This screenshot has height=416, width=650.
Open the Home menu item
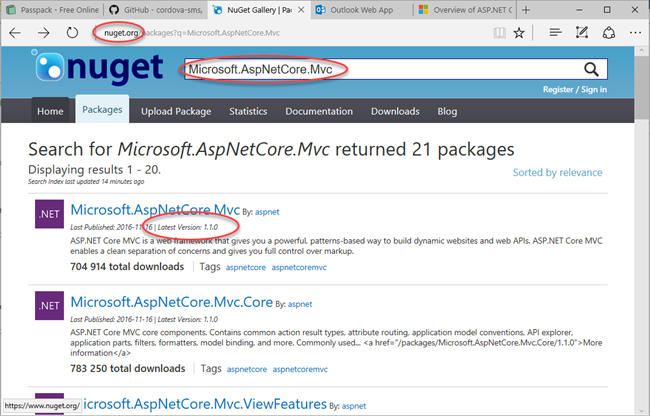click(50, 111)
